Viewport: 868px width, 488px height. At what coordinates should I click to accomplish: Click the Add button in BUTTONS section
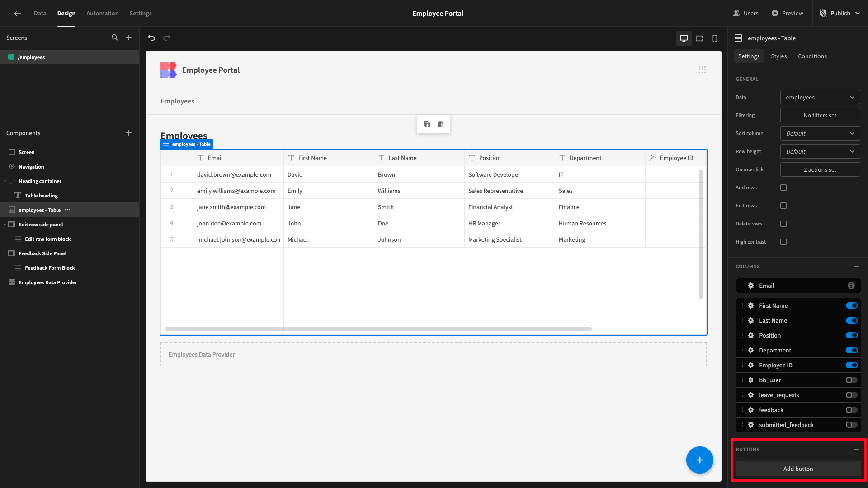pos(798,468)
